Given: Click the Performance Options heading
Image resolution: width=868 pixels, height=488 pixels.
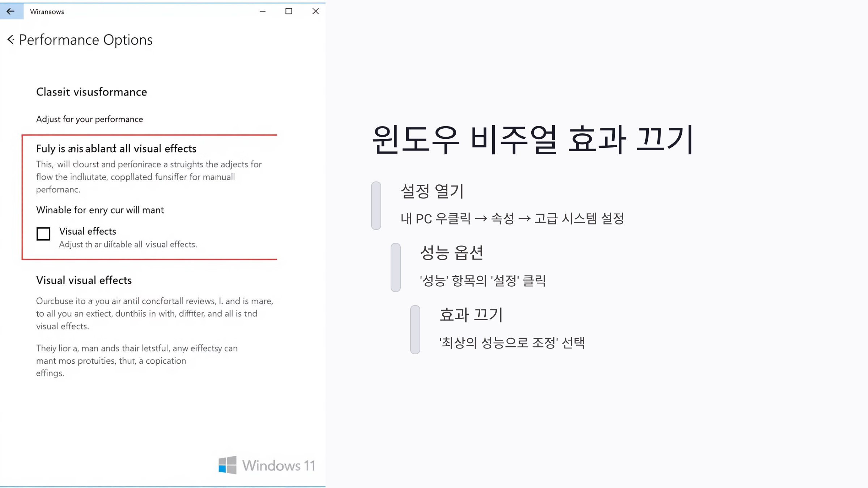Looking at the screenshot, I should pyautogui.click(x=86, y=40).
